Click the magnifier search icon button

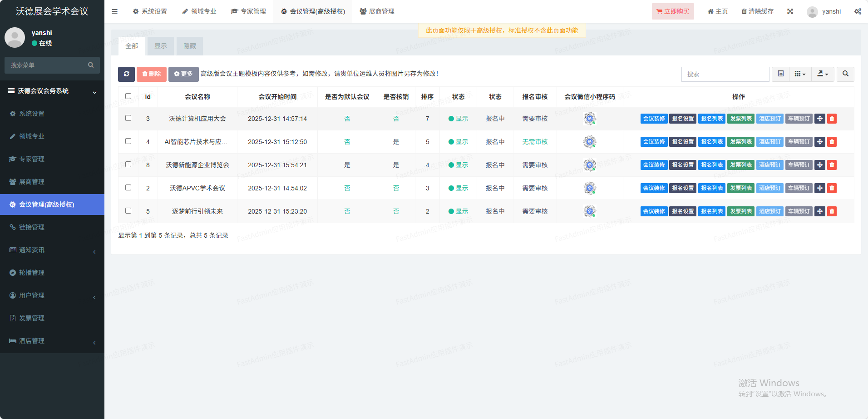click(x=845, y=74)
